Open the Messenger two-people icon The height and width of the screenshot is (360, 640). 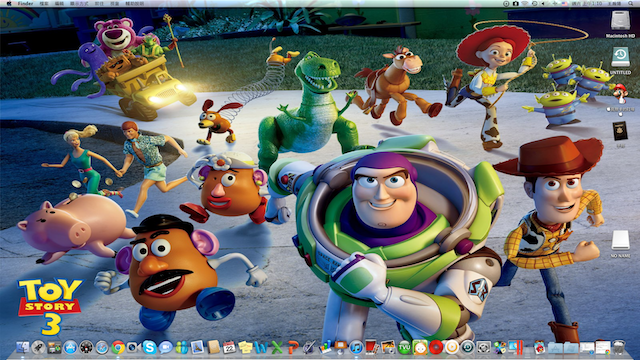click(x=181, y=347)
